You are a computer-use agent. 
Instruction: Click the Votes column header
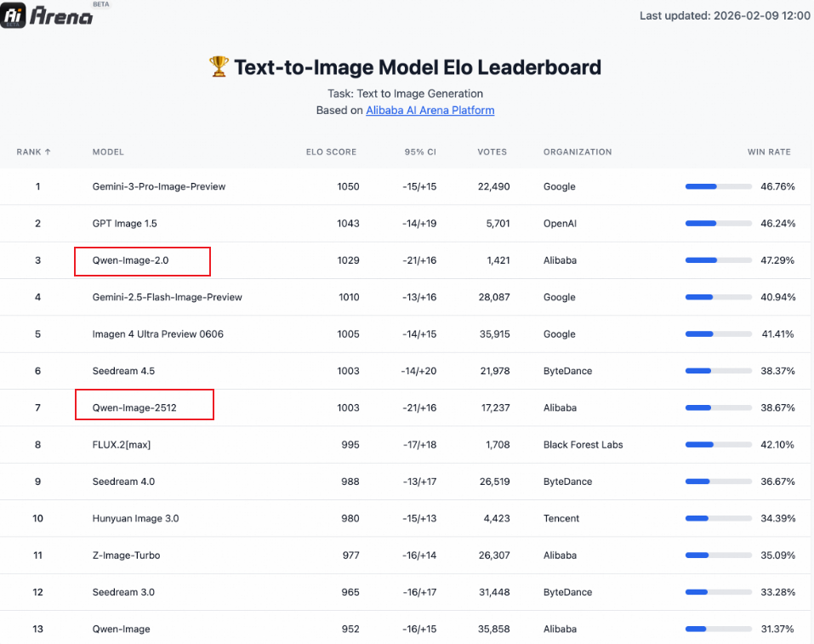492,152
